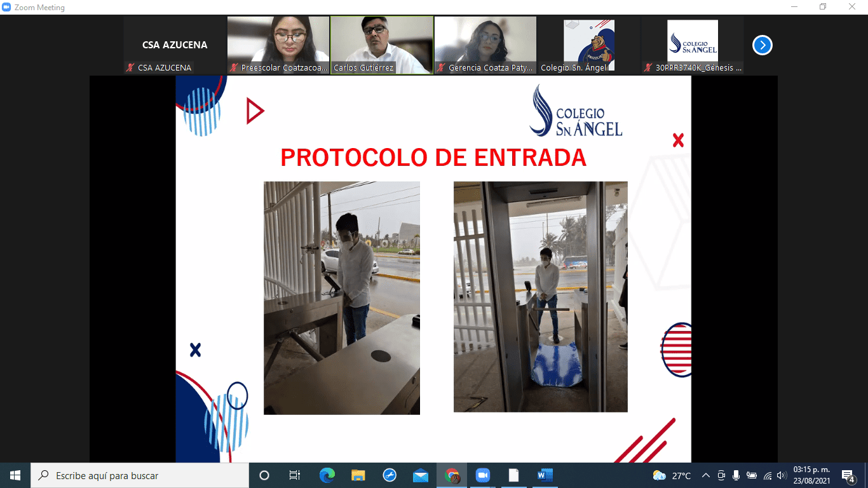Open Microsoft Edge from the taskbar
This screenshot has width=868, height=488.
(x=327, y=475)
